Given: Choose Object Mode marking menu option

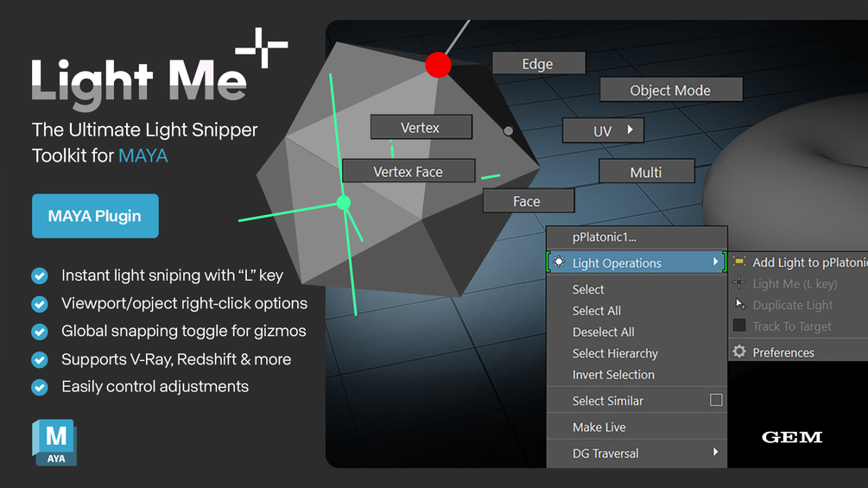Looking at the screenshot, I should coord(671,90).
